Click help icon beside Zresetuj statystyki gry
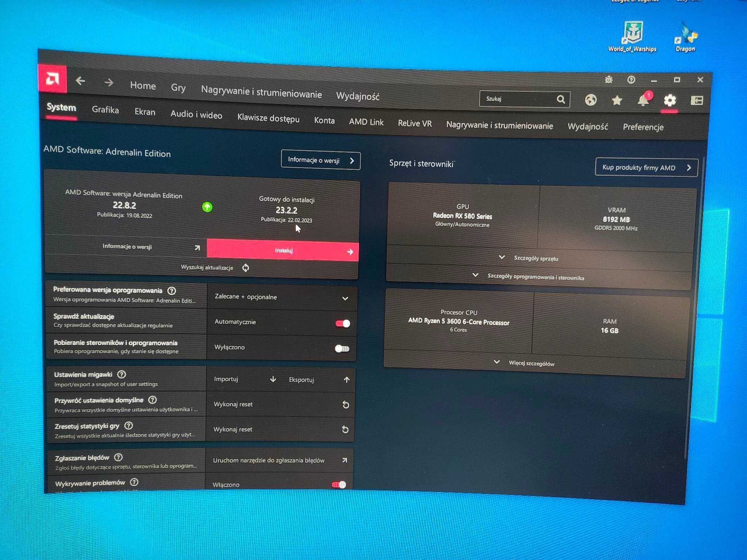 129,425
